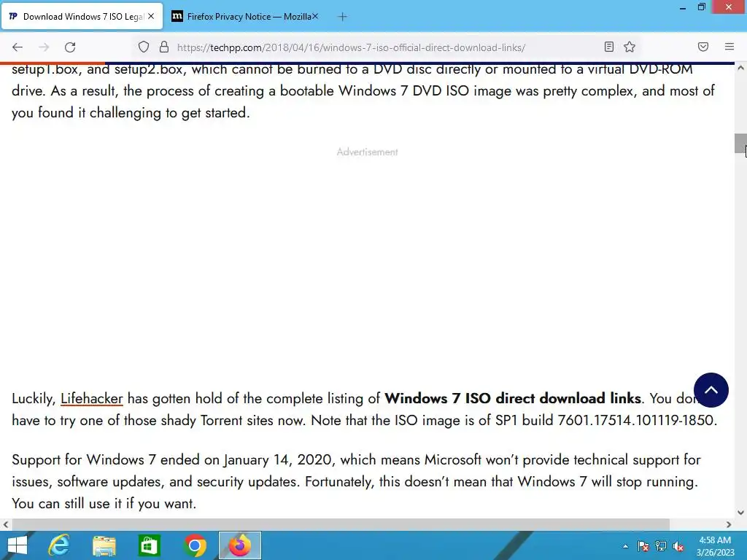
Task: Click the URL address bar
Action: [386, 47]
